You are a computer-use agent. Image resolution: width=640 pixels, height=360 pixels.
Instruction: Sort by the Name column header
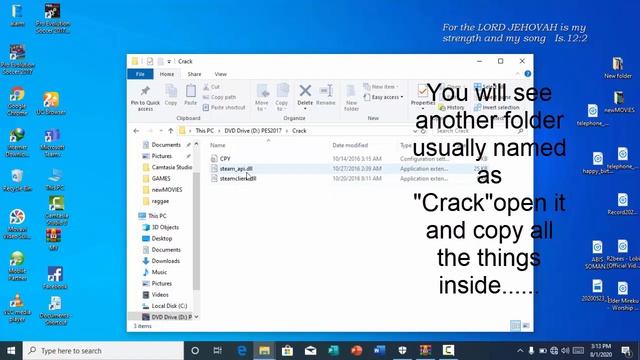click(x=218, y=145)
